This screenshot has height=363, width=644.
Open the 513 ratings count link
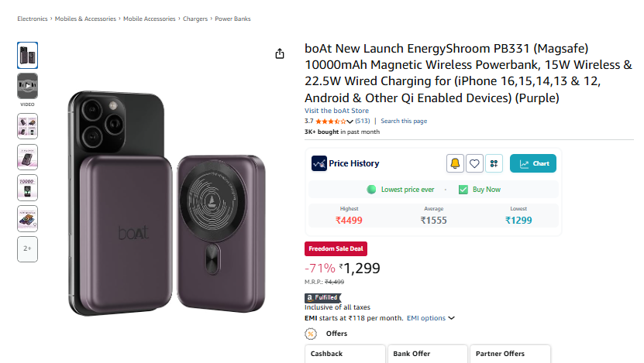(x=362, y=121)
